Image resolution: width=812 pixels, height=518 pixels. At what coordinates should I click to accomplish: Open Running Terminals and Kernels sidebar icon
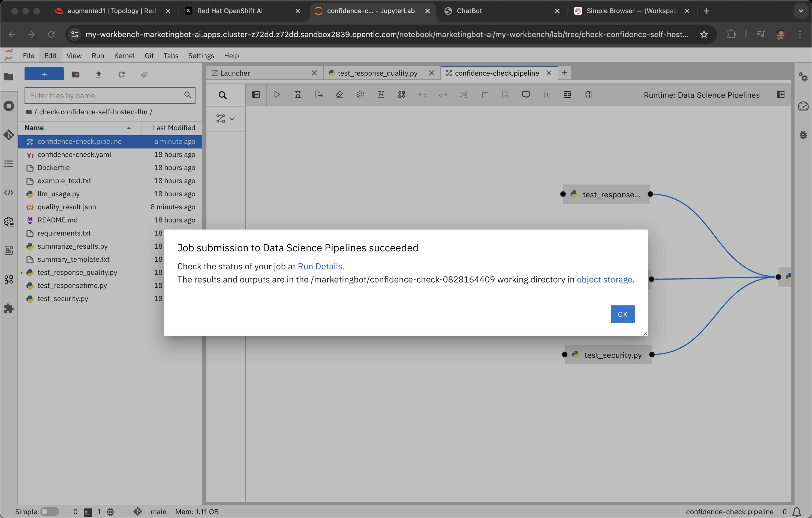click(9, 106)
